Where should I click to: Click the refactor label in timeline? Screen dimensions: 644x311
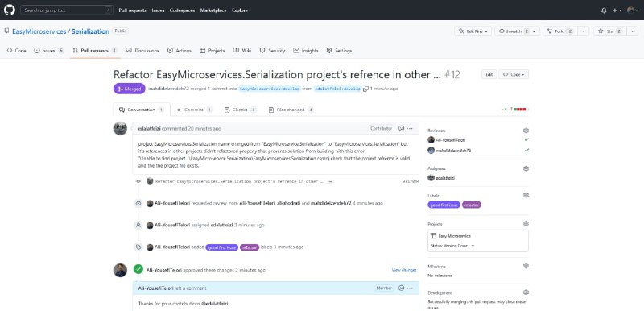pos(250,247)
